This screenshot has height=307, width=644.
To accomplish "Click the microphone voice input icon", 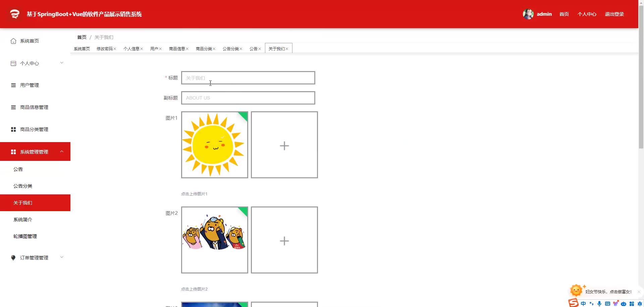I will [x=599, y=304].
